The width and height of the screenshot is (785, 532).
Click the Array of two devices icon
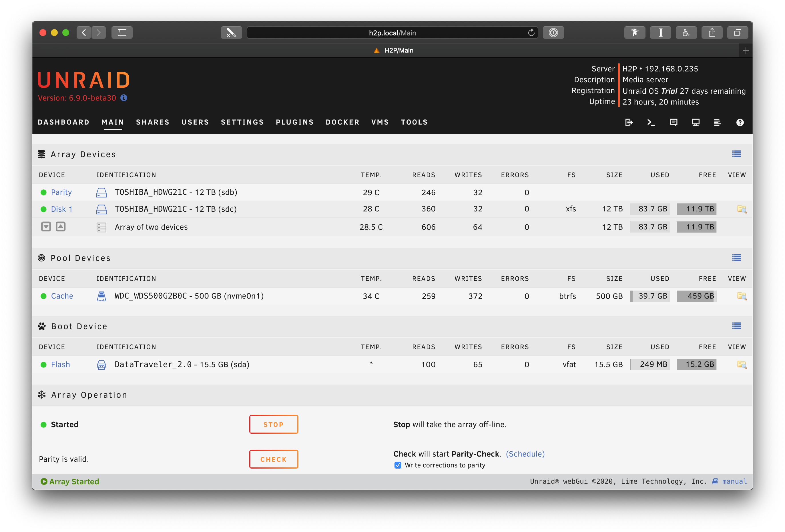tap(101, 227)
